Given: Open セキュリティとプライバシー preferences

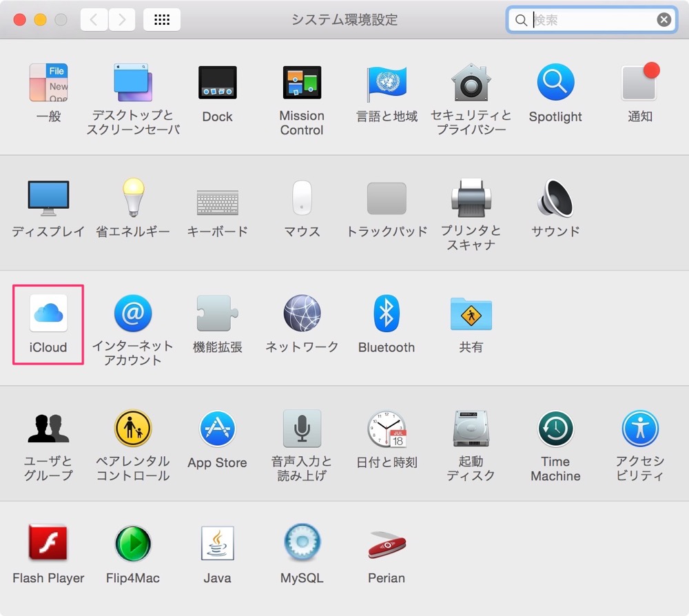Looking at the screenshot, I should [x=471, y=83].
